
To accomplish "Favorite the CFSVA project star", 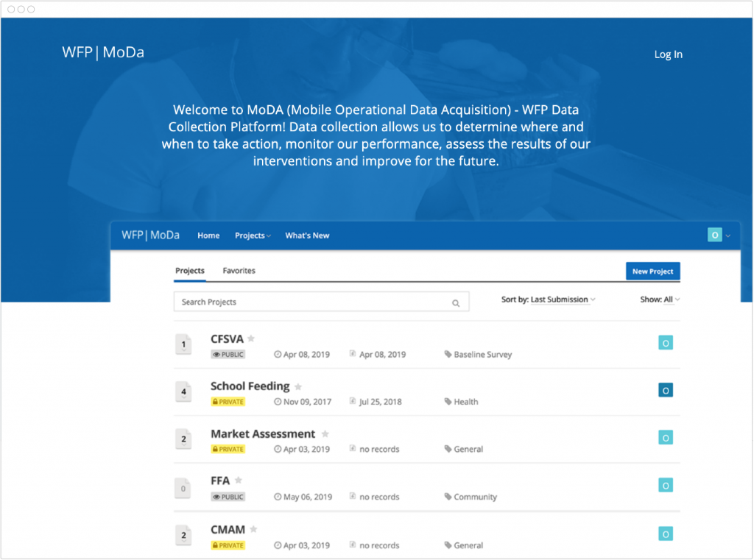I will (251, 339).
